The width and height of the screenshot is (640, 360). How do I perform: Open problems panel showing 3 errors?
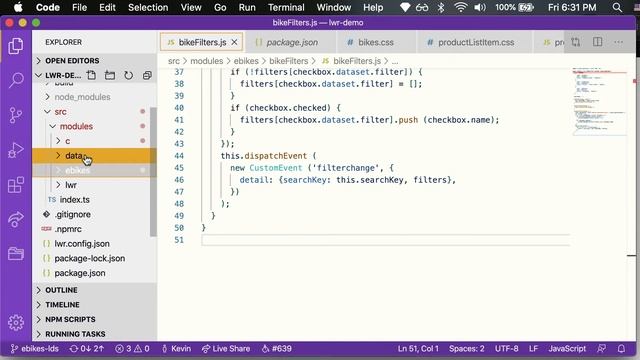[x=132, y=349]
